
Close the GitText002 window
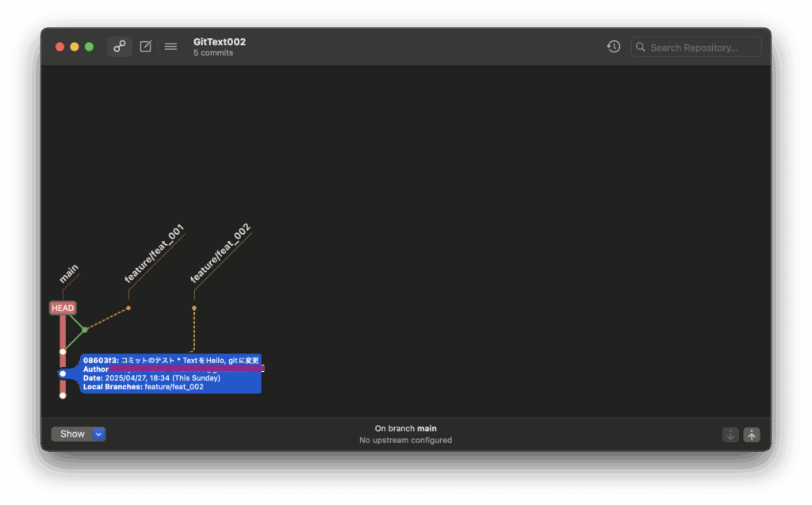[59, 47]
